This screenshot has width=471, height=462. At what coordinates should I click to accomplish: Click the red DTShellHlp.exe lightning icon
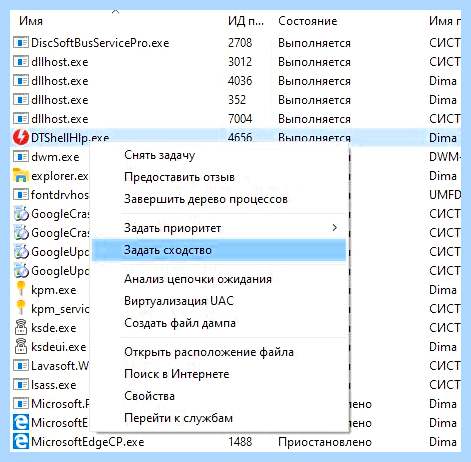pyautogui.click(x=21, y=137)
